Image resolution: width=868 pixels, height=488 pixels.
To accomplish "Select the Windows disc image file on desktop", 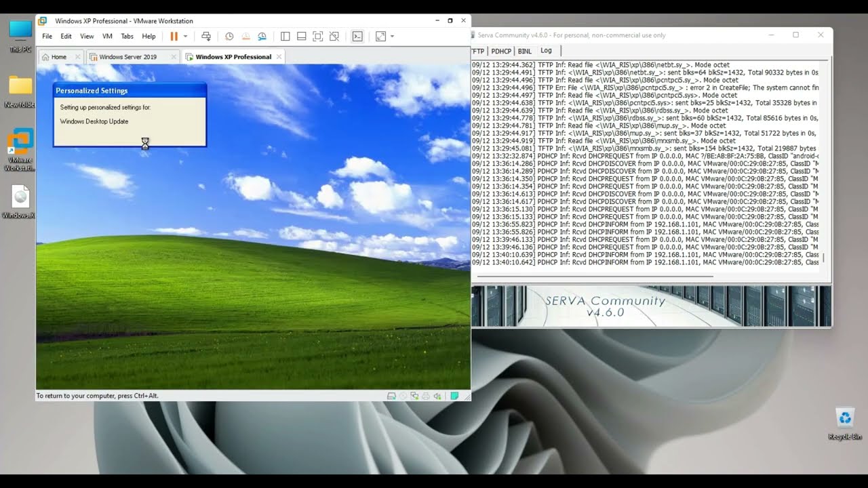I will 20,202.
